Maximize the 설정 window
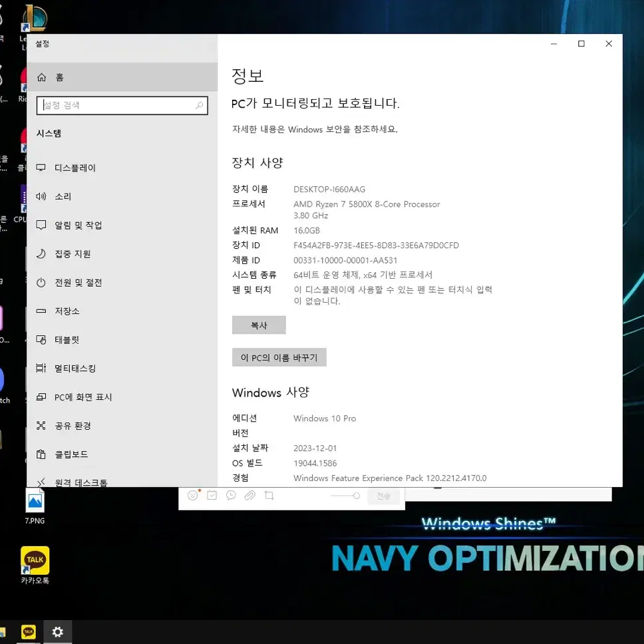Screen dimensions: 644x644 pos(581,44)
